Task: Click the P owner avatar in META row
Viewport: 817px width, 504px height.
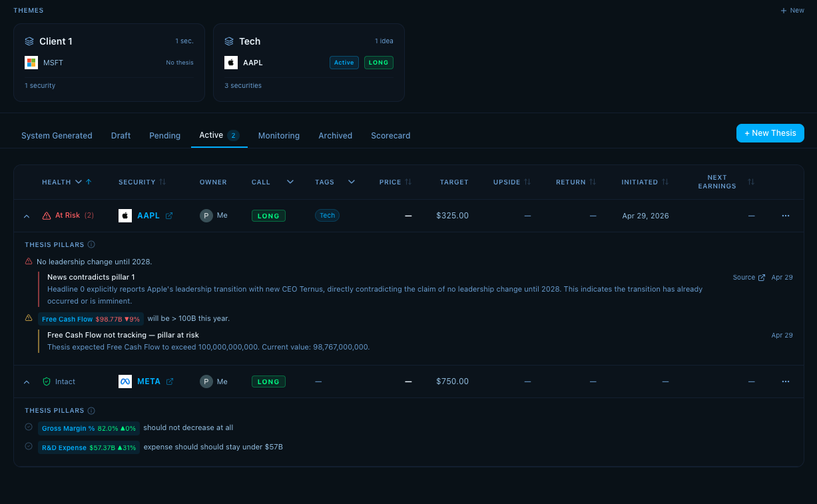Action: click(206, 381)
